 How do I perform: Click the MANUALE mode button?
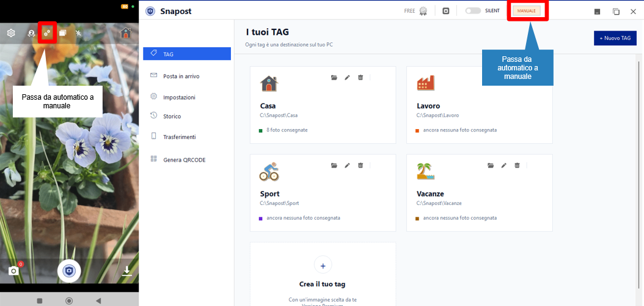527,11
